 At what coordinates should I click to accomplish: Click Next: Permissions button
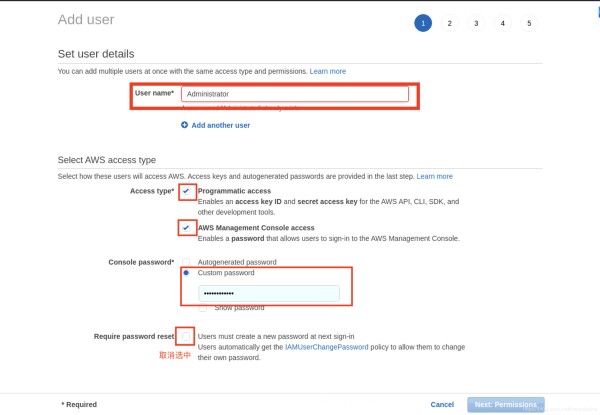505,405
